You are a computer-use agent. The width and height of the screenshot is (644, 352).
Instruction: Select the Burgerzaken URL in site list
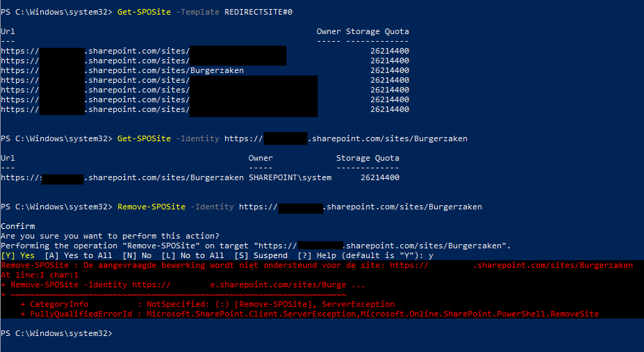(x=122, y=70)
